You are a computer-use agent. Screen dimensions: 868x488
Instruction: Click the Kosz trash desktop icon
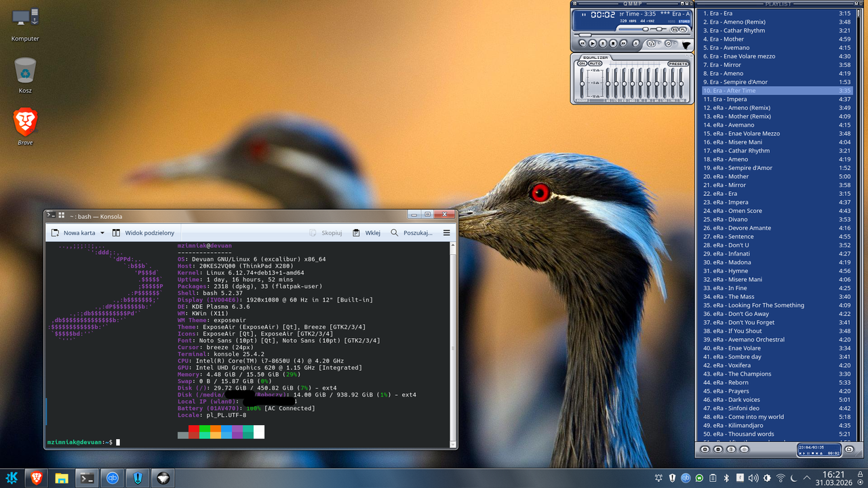tap(25, 75)
